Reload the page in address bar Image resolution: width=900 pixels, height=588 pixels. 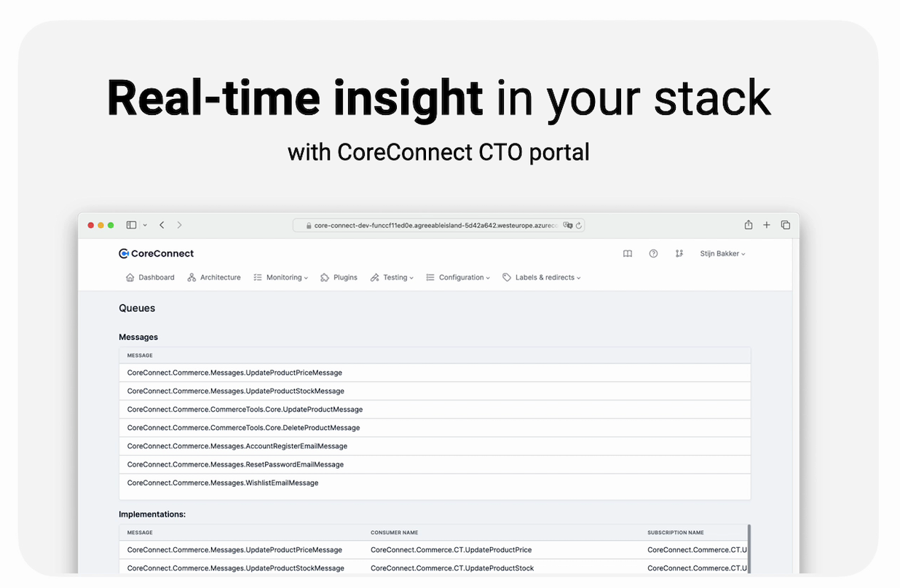[579, 226]
